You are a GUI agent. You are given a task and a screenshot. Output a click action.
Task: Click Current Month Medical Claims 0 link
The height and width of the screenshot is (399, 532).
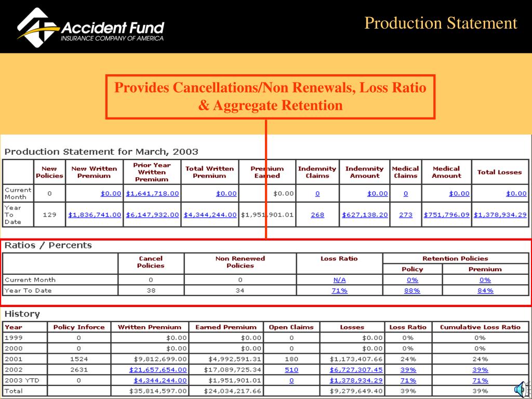coord(405,193)
